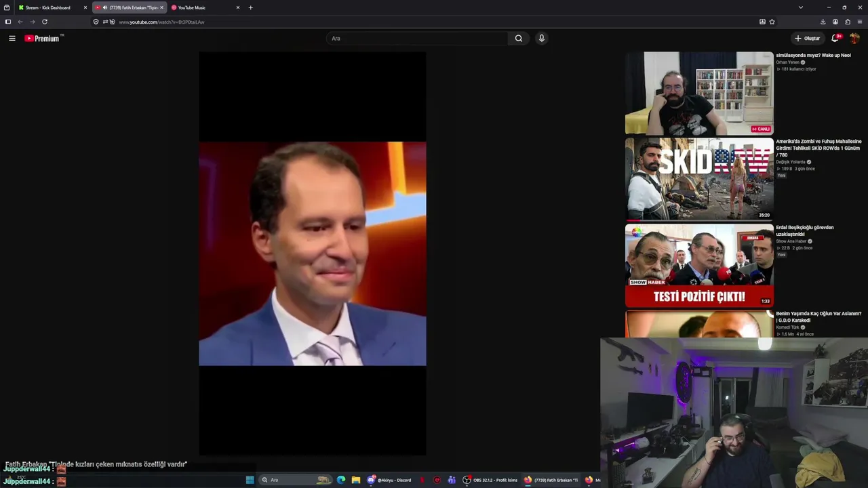Switch to the OBS 32.1.2 taskbar window

490,480
